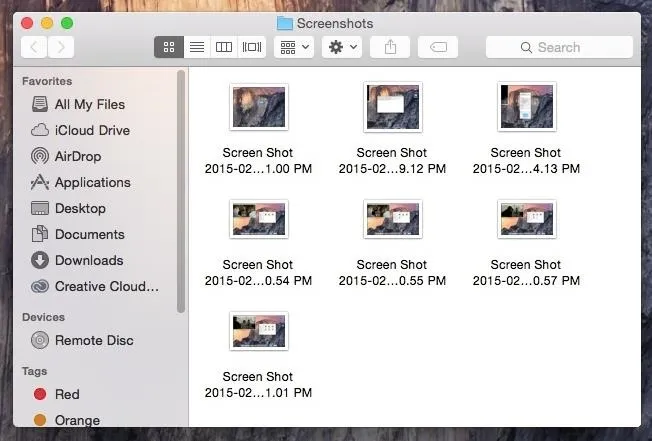Image resolution: width=652 pixels, height=441 pixels.
Task: Click filename text '2015-02…0.55 PM'
Action: 392,281
